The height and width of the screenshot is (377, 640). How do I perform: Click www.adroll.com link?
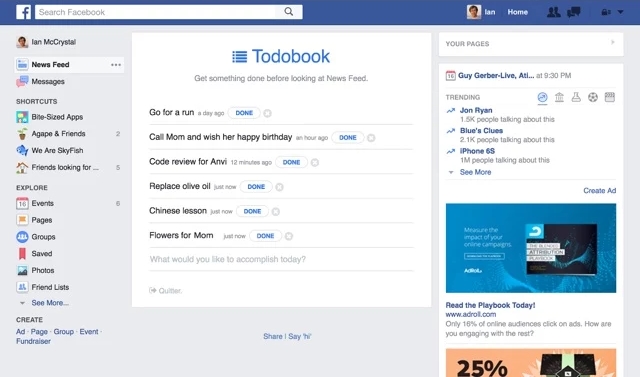tap(471, 314)
